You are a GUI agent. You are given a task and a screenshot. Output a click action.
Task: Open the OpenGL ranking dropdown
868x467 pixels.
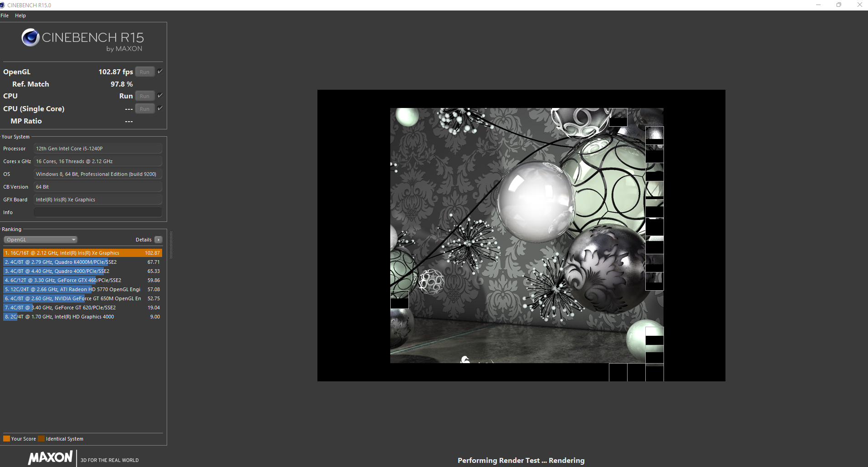(x=41, y=240)
